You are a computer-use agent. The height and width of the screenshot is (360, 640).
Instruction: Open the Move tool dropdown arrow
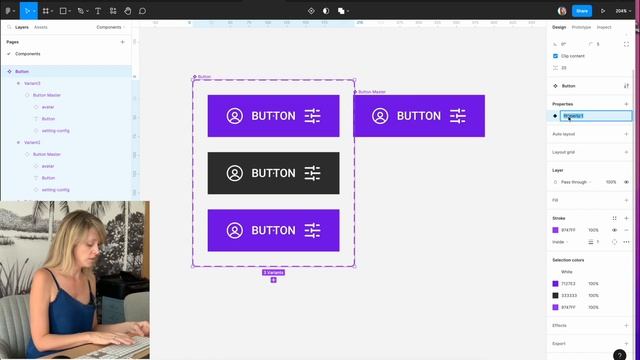[x=34, y=11]
